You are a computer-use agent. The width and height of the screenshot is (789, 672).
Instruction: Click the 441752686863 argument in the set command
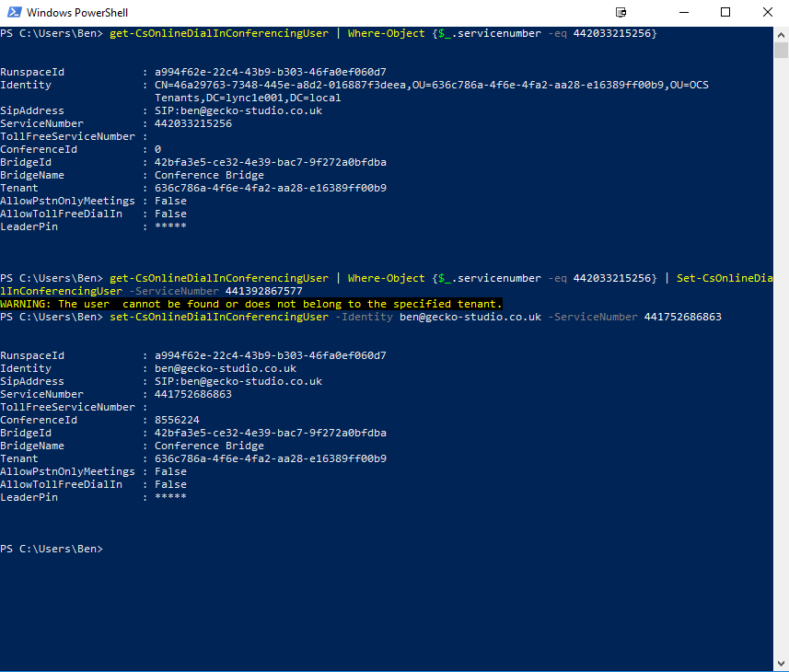point(683,317)
